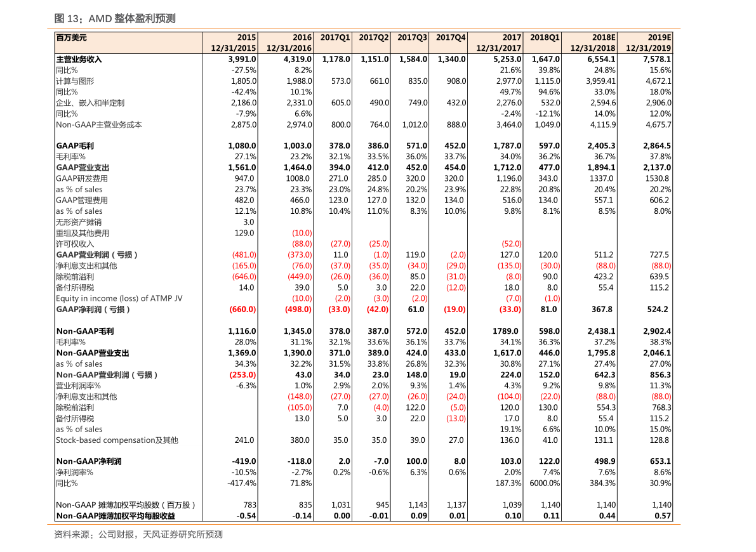Image resolution: width=756 pixels, height=552 pixels.
Task: Click the Non-GAAP营业利润 red (253.0) value
Action: [242, 374]
